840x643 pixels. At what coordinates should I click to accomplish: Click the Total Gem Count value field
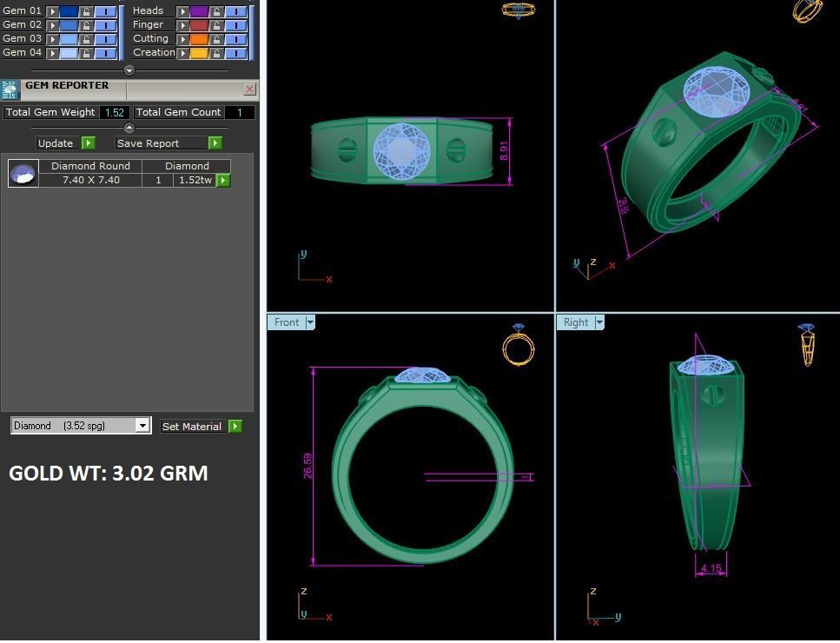pos(240,113)
